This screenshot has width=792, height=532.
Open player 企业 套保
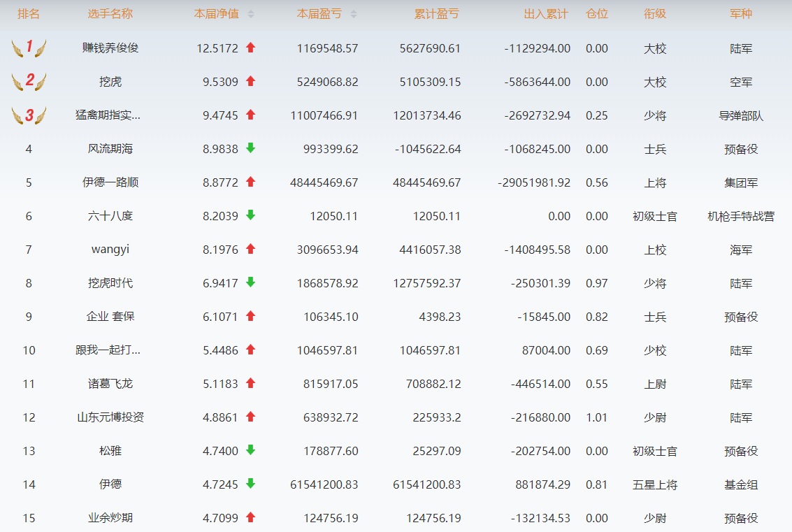[x=110, y=316]
